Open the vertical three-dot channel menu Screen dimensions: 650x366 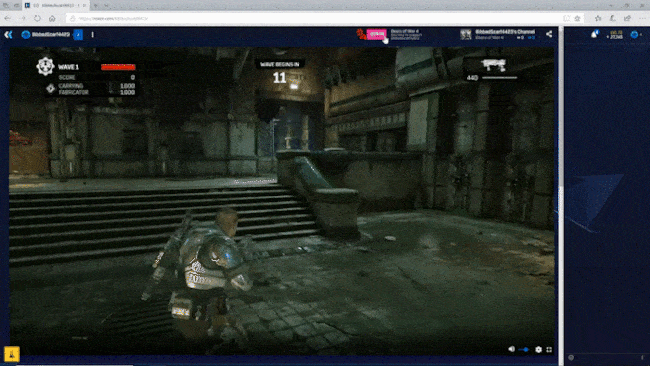click(x=92, y=35)
